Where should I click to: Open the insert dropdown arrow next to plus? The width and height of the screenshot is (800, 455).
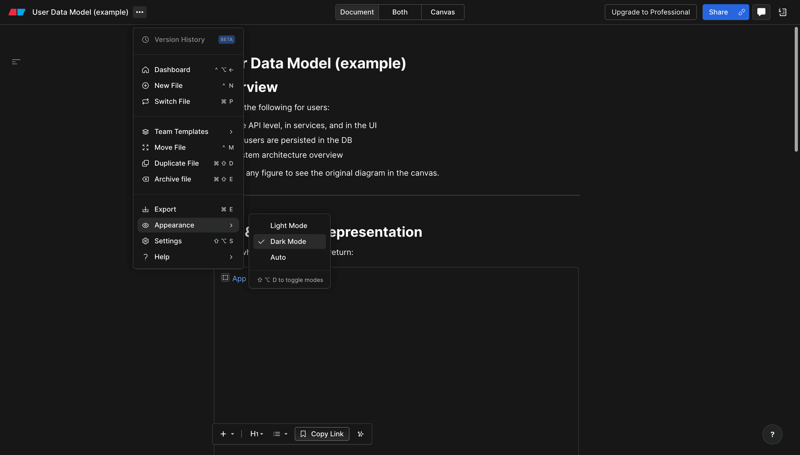click(x=233, y=434)
